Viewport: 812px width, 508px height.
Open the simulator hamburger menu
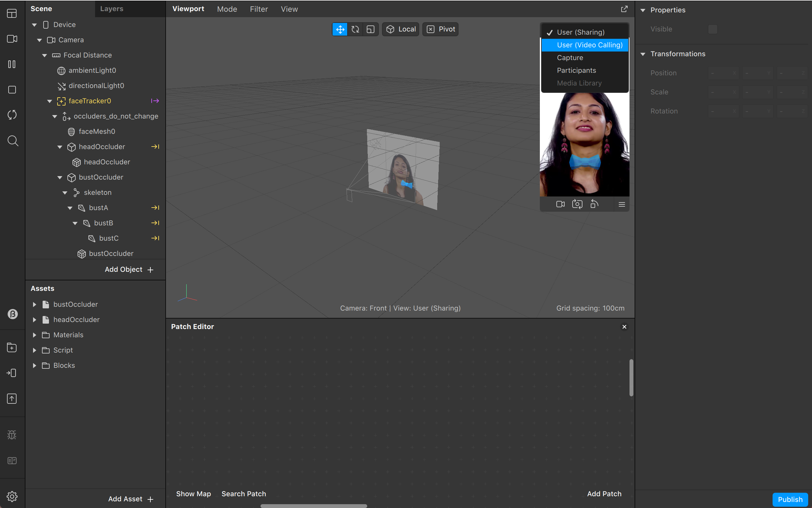pyautogui.click(x=622, y=204)
